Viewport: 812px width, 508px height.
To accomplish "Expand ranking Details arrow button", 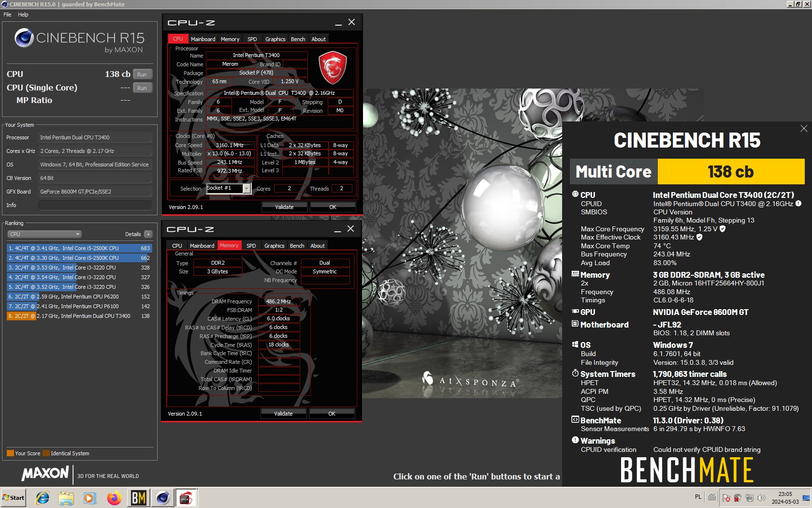I will [148, 234].
